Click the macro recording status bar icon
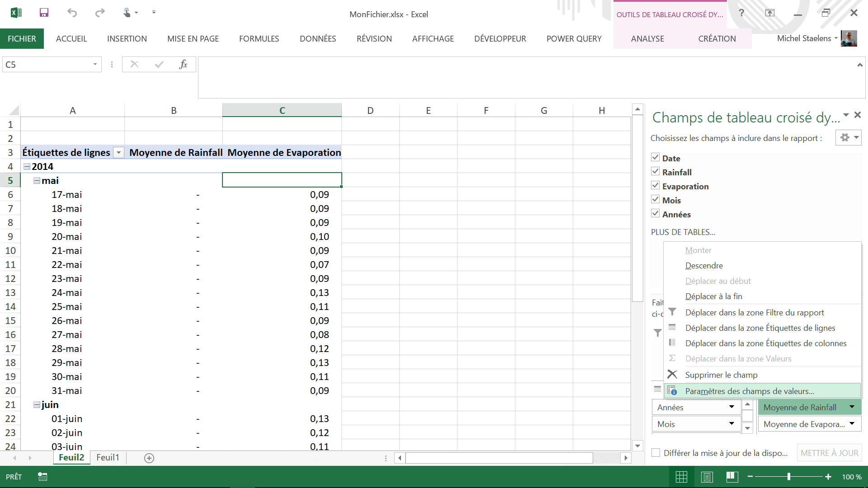Image resolution: width=868 pixels, height=488 pixels. pyautogui.click(x=42, y=477)
